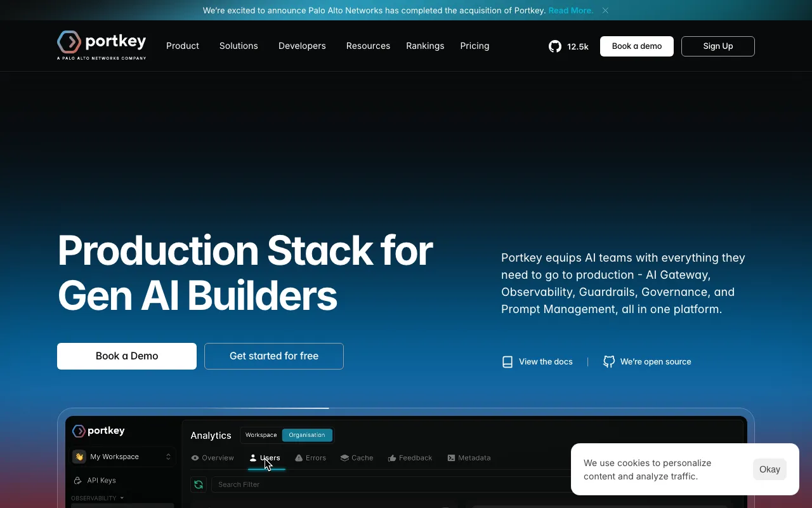The width and height of the screenshot is (812, 508).
Task: Click Get started for free button
Action: point(274,356)
